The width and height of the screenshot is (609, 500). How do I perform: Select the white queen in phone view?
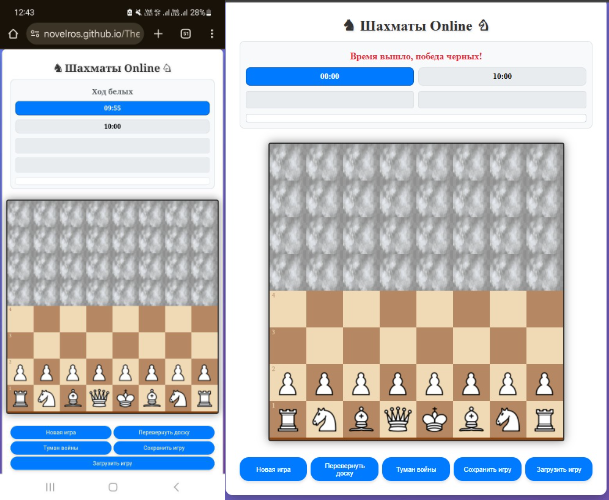(x=99, y=398)
